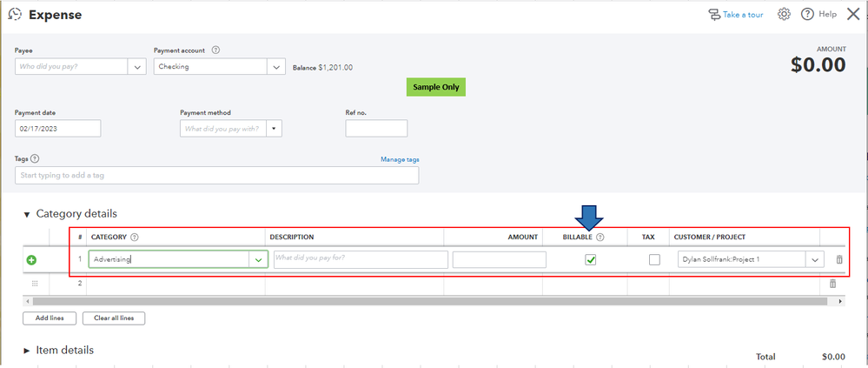The width and height of the screenshot is (868, 368).
Task: Click the Amount field on line 1
Action: [500, 259]
